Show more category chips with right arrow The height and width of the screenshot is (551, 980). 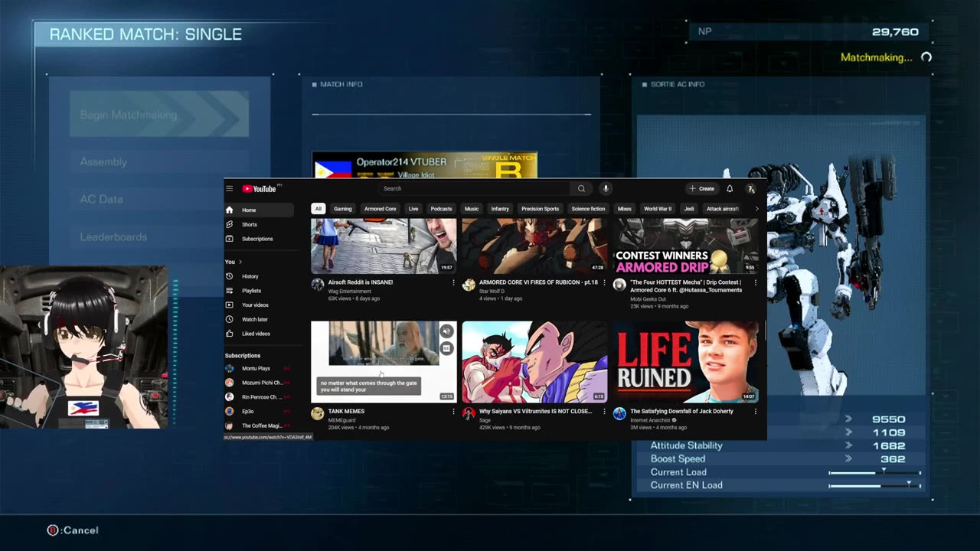[757, 209]
